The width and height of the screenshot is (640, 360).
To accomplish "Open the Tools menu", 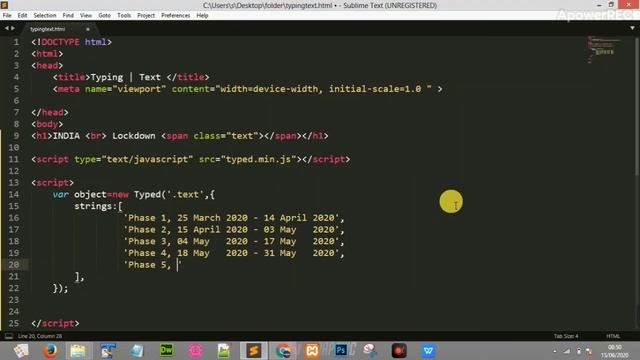I will (x=124, y=16).
